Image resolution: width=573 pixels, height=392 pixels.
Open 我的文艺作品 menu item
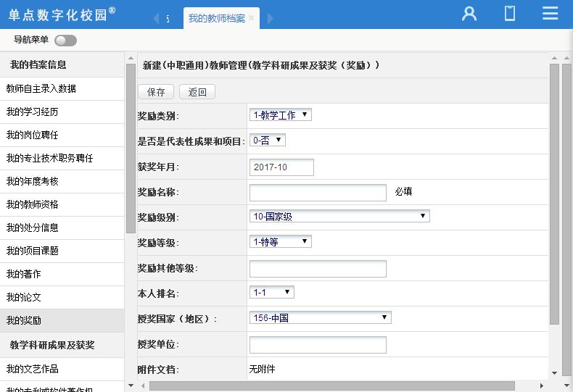click(62, 369)
